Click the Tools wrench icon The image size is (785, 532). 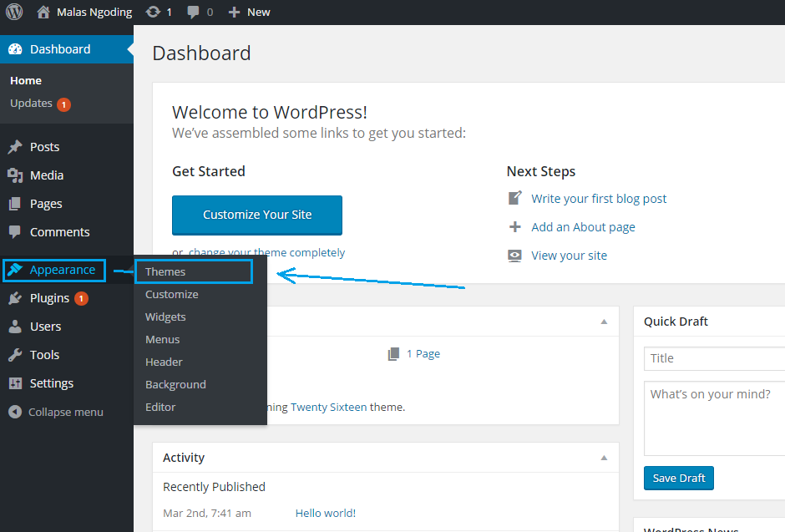tap(15, 355)
